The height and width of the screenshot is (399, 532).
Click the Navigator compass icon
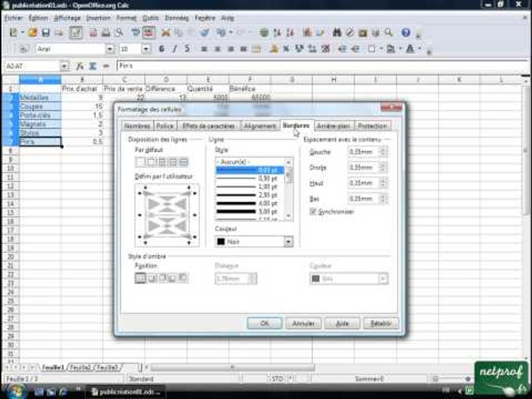pos(350,33)
